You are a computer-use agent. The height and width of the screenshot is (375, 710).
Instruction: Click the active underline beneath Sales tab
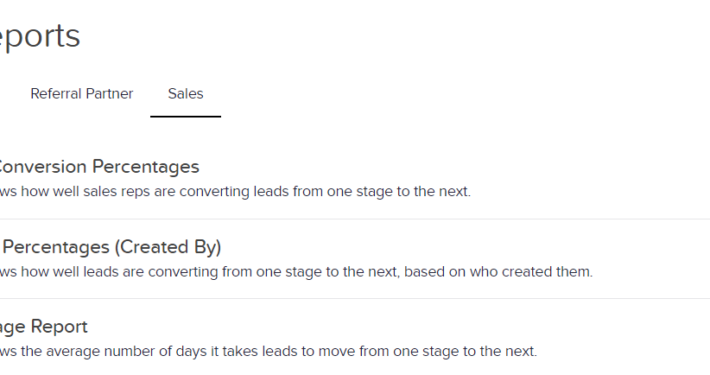coord(186,116)
